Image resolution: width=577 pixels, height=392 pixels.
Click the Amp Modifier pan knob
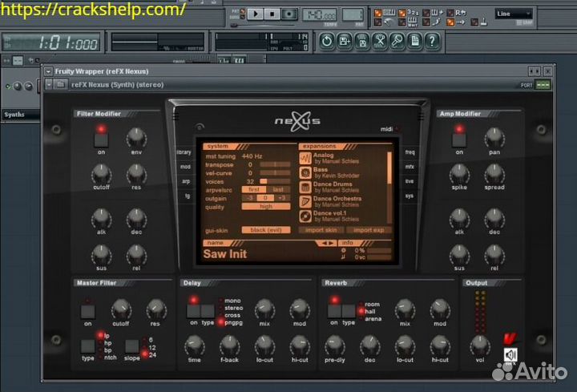coord(494,138)
